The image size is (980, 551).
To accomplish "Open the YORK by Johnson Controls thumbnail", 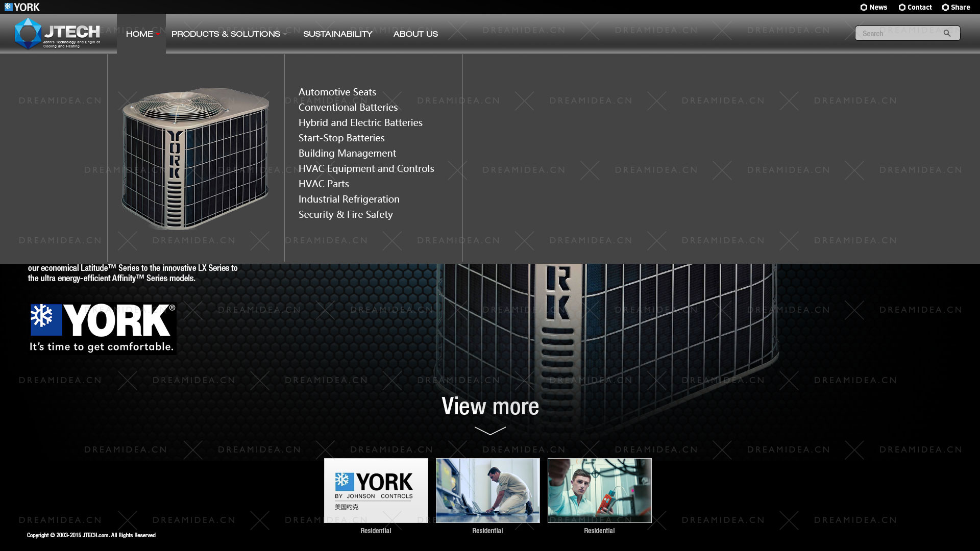I will coord(376,490).
